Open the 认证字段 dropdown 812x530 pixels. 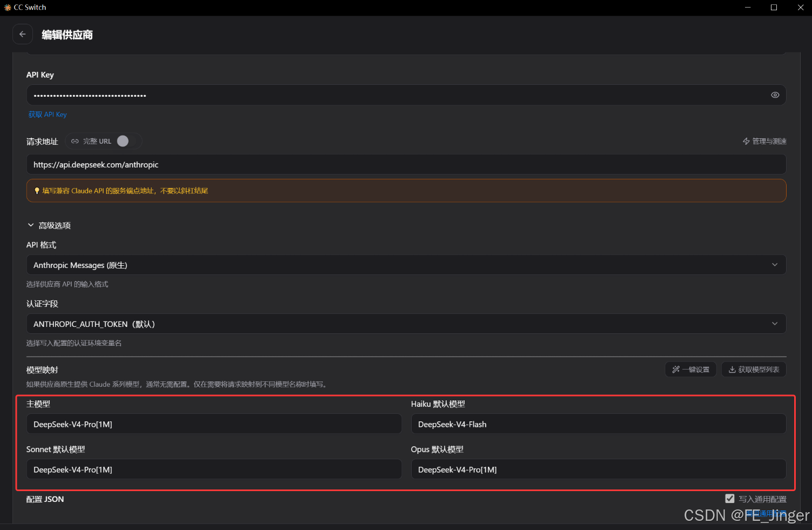pyautogui.click(x=406, y=324)
